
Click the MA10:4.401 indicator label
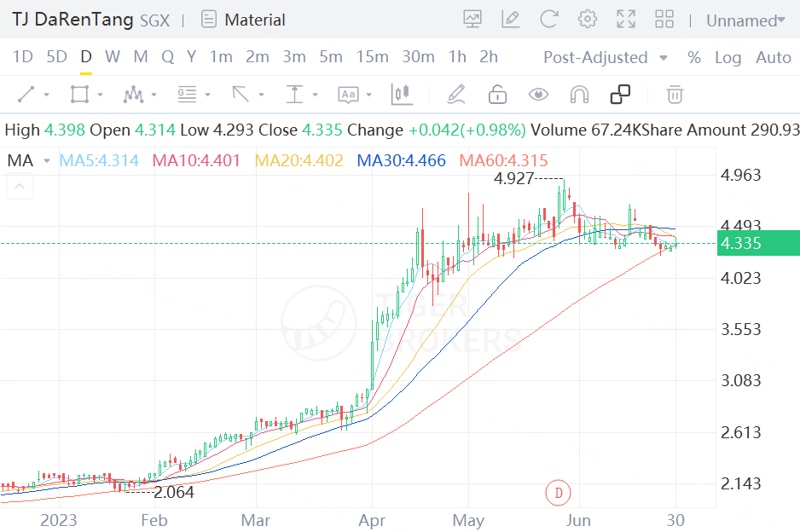196,160
